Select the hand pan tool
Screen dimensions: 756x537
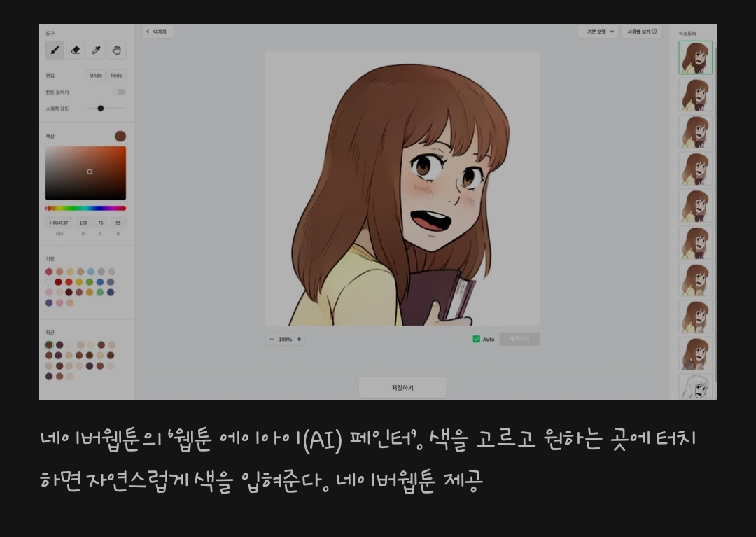[117, 50]
